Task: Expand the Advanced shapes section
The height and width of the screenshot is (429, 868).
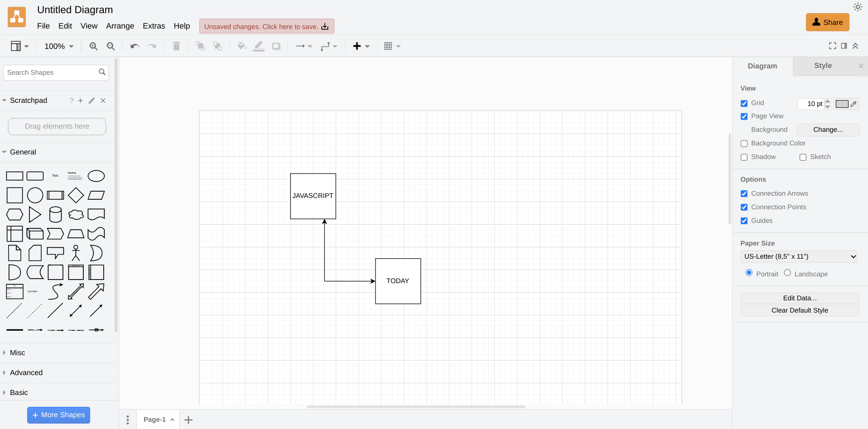Action: (57, 373)
